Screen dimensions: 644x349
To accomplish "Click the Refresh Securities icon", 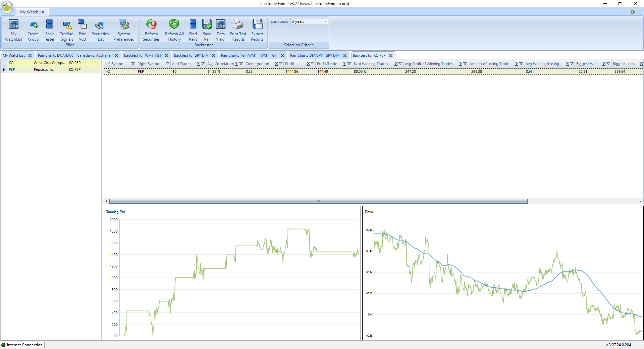I will tap(151, 30).
